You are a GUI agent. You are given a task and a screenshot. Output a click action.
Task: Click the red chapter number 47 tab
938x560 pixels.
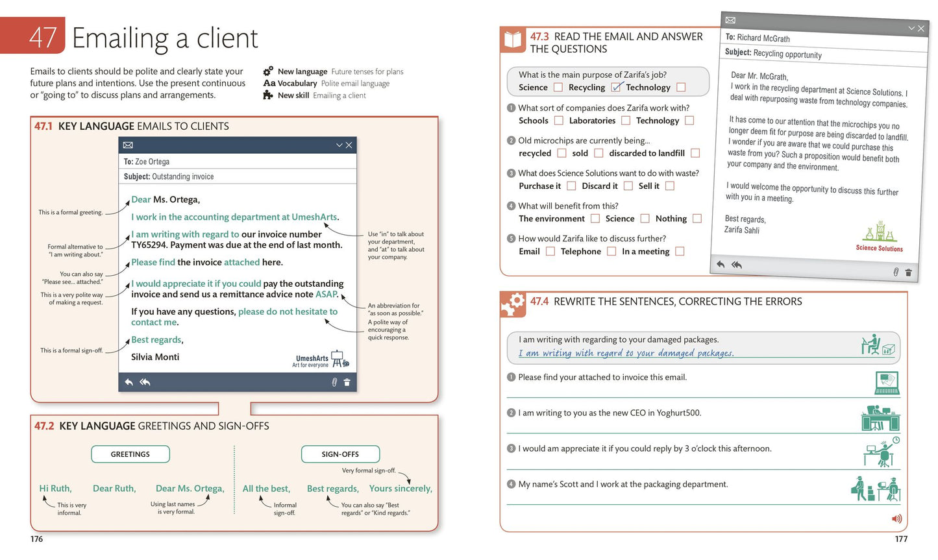click(x=32, y=36)
